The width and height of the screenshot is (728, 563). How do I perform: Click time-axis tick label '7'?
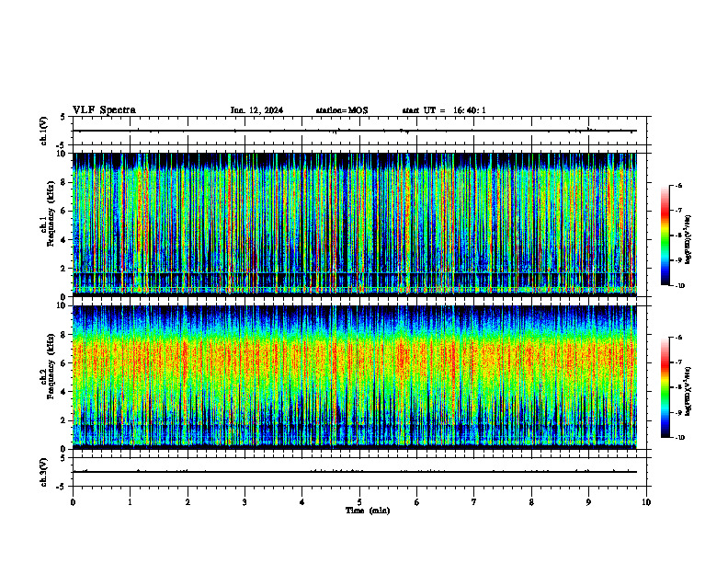click(x=474, y=502)
